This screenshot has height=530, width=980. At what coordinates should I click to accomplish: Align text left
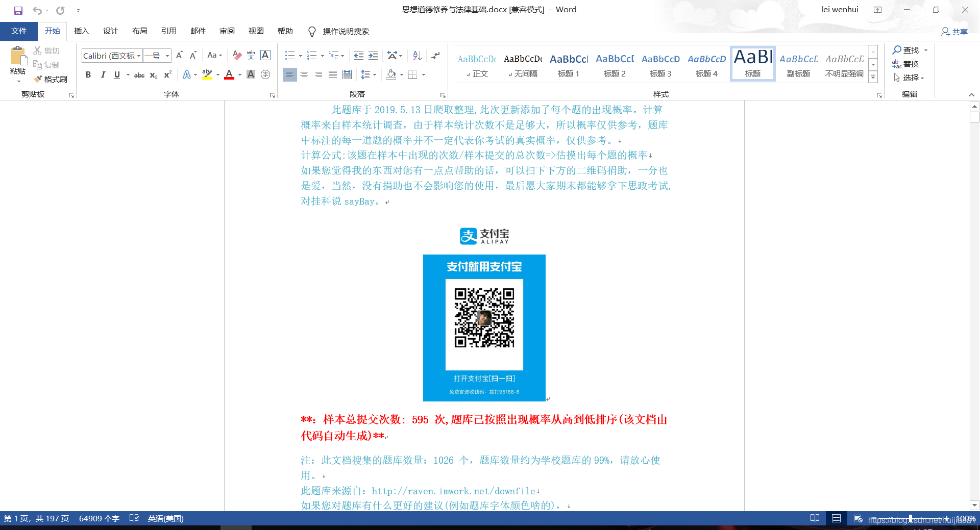pos(289,75)
